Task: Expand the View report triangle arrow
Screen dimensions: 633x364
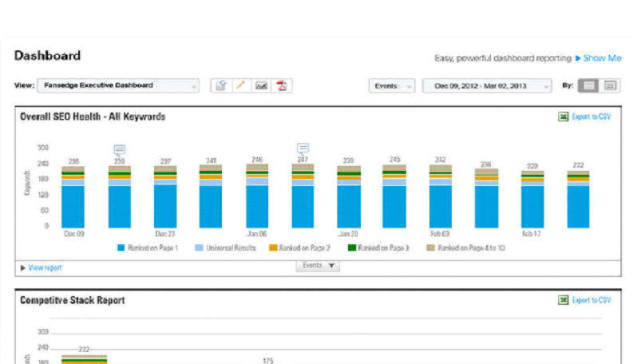Action: click(x=22, y=268)
